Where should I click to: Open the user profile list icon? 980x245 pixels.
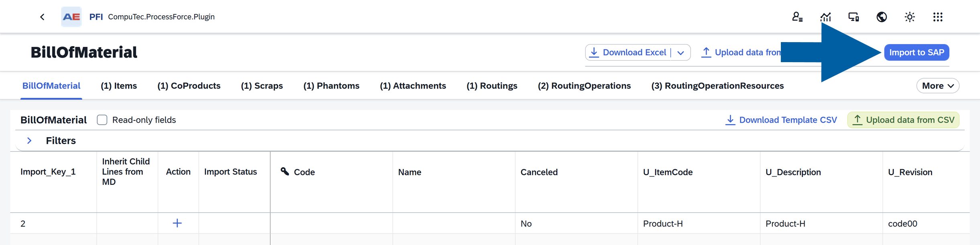(797, 17)
